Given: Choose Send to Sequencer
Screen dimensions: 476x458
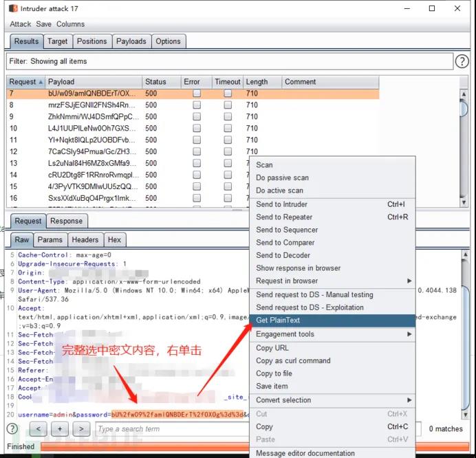Looking at the screenshot, I should [x=332, y=230].
